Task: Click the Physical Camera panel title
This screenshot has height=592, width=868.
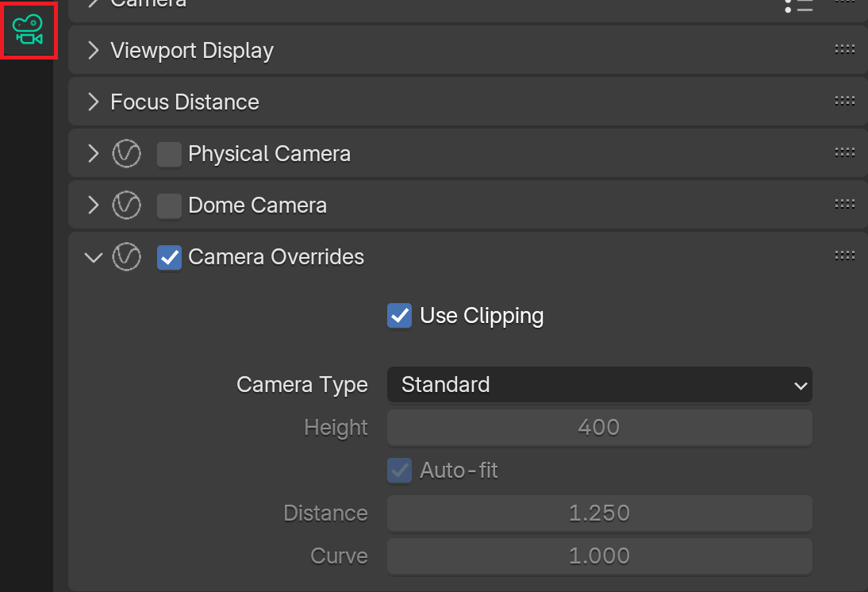Action: tap(270, 154)
